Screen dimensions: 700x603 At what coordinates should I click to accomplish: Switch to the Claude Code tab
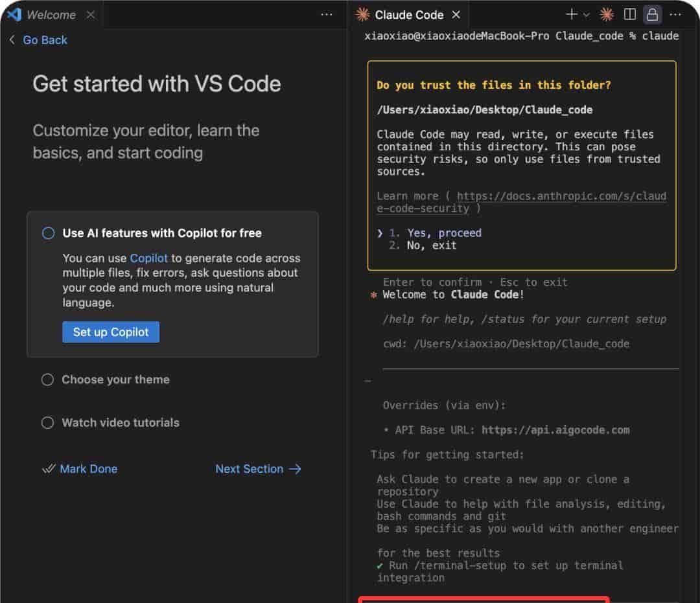pyautogui.click(x=409, y=15)
